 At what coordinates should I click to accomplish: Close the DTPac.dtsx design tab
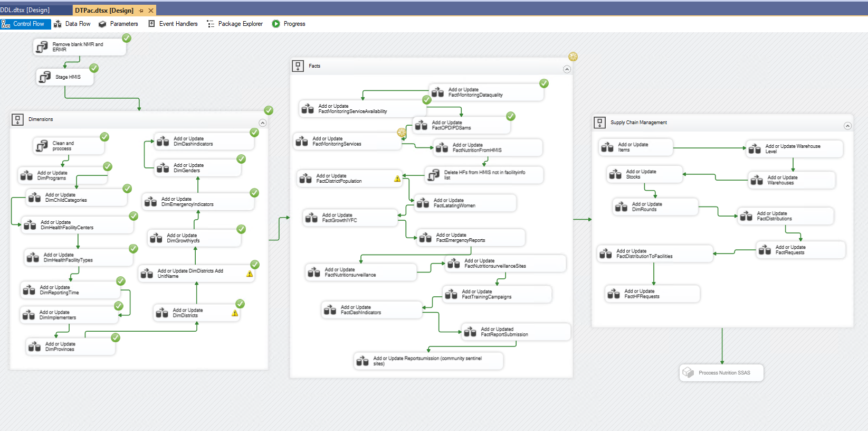tap(151, 11)
